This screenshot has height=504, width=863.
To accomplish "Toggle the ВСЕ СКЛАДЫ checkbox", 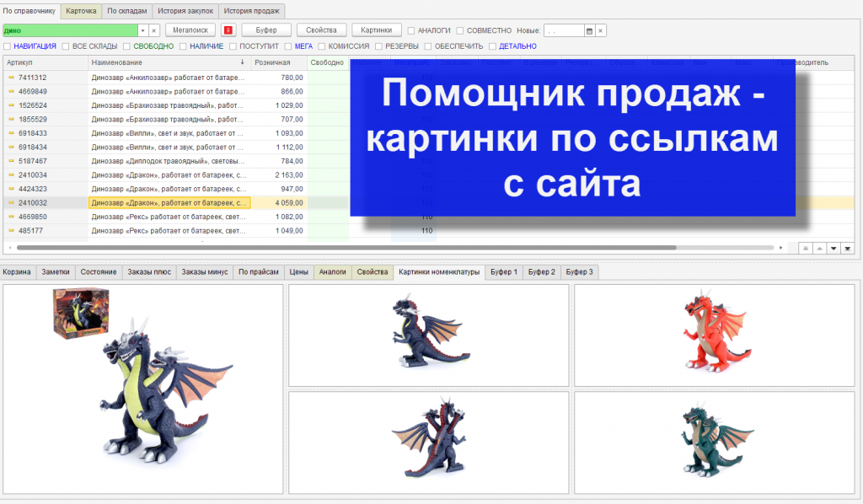I will tap(66, 46).
